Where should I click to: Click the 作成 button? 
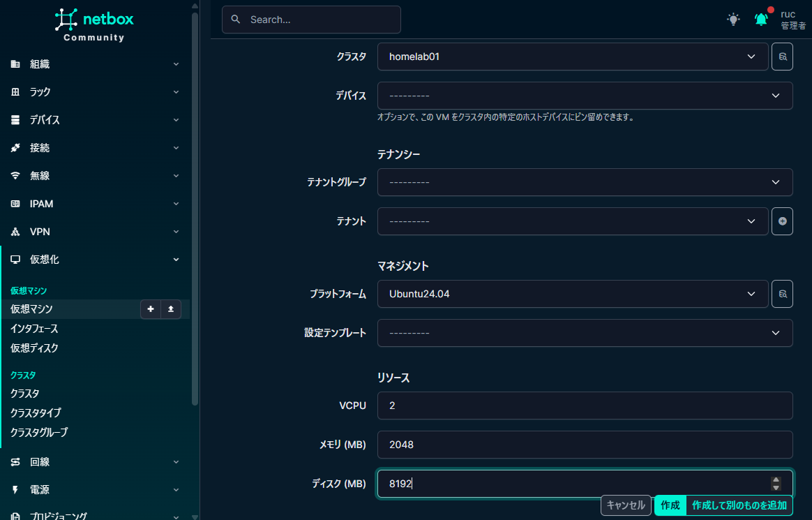[x=670, y=505]
